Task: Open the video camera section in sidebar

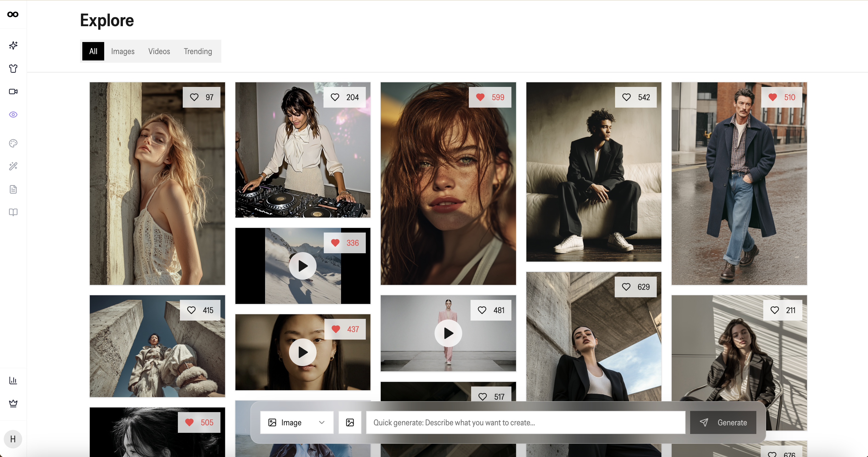Action: pyautogui.click(x=13, y=91)
